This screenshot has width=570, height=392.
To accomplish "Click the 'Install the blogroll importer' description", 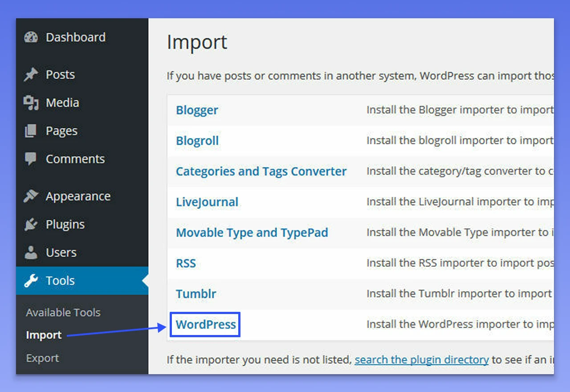I will (460, 141).
